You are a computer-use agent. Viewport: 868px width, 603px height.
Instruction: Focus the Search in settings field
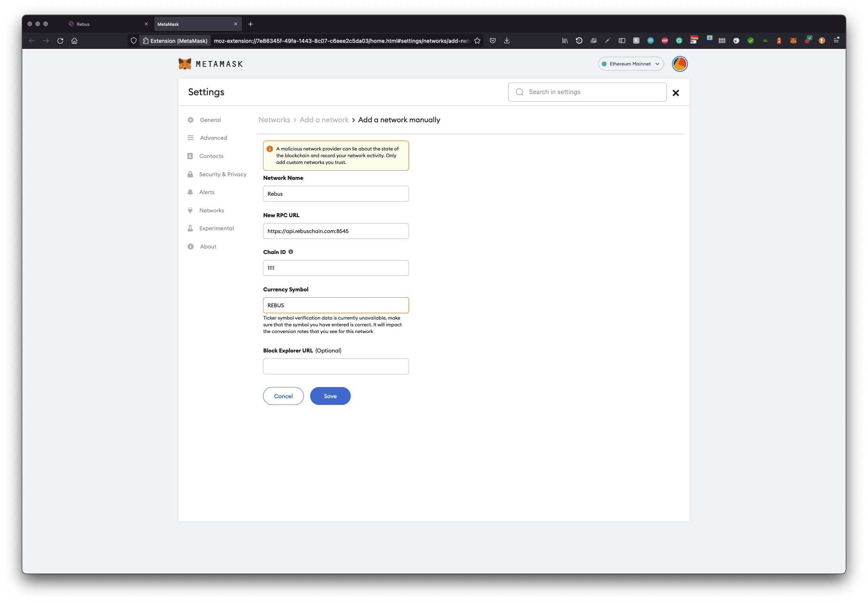587,92
